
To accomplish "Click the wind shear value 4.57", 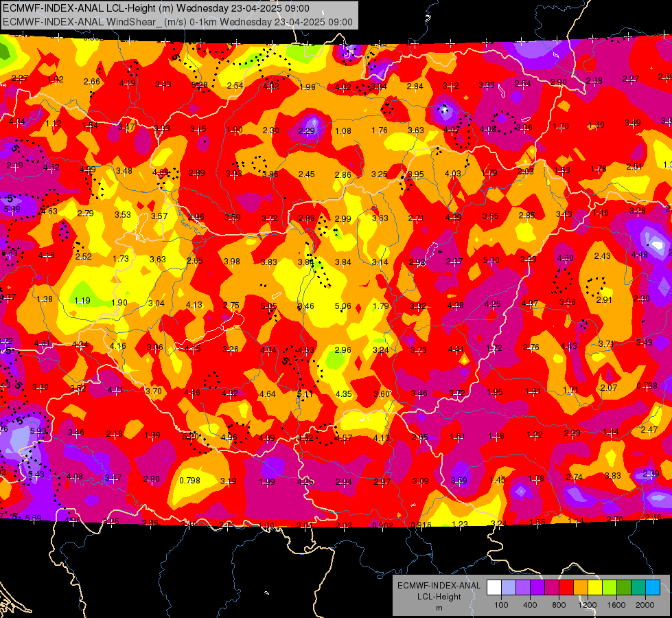I will tap(344, 438).
